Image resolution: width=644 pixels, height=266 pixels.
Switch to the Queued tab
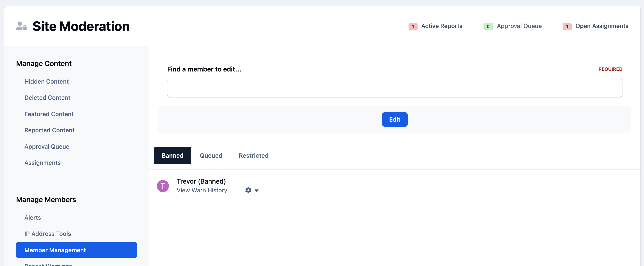(x=211, y=156)
